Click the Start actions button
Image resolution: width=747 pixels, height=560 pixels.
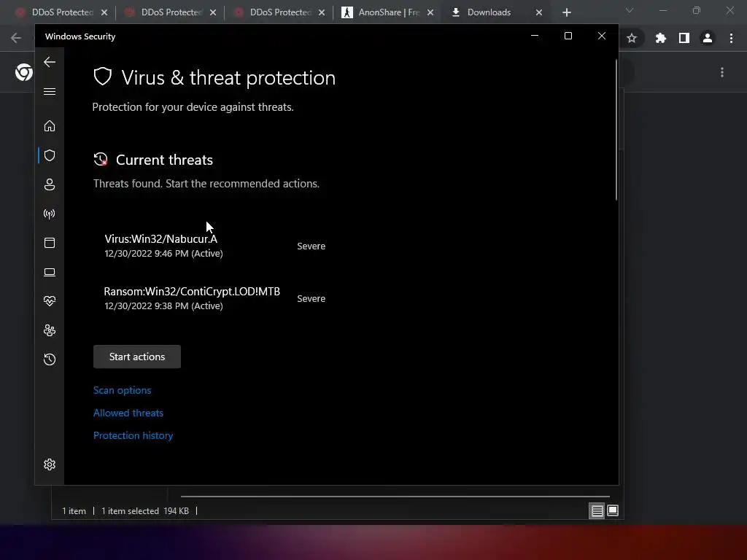click(137, 357)
